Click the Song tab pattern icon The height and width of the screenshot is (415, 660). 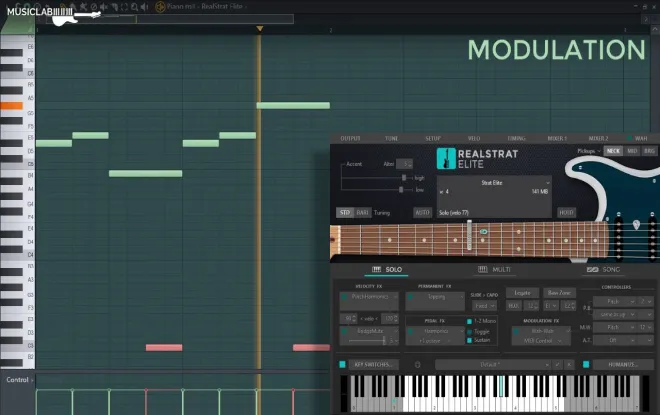pos(593,269)
